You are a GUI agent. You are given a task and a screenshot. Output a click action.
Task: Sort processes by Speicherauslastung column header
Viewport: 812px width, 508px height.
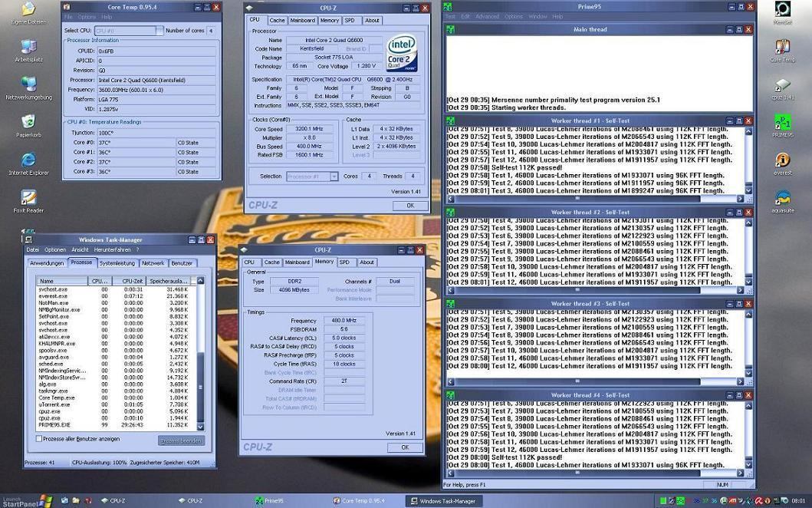click(168, 281)
